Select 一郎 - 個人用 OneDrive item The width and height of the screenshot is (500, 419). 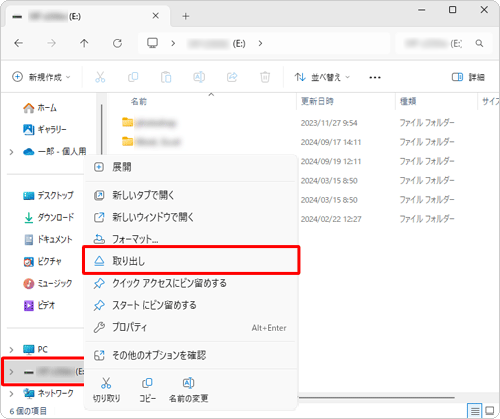click(x=55, y=152)
